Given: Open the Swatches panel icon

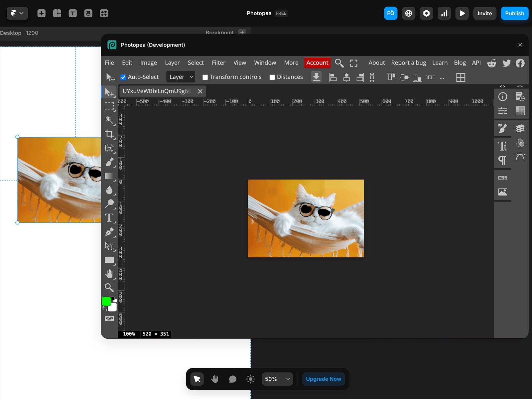Looking at the screenshot, I should pyautogui.click(x=520, y=111).
